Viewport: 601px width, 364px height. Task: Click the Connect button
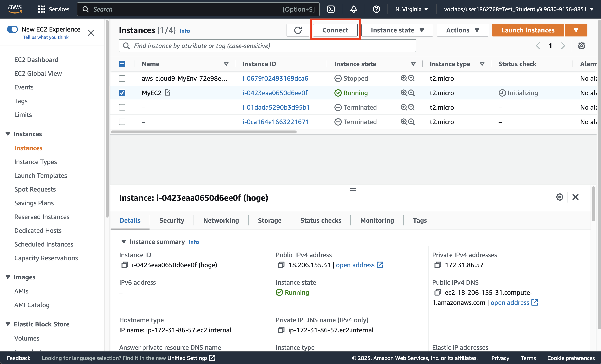335,30
